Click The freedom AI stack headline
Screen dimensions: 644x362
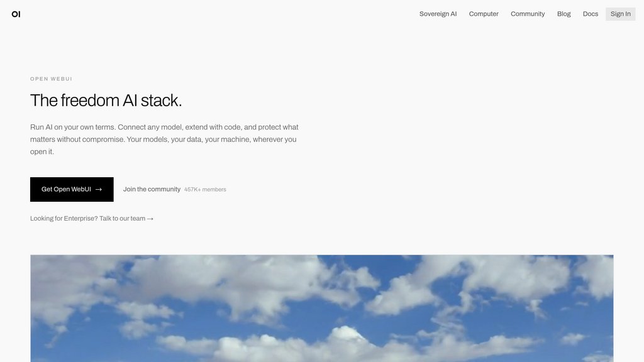click(x=106, y=101)
